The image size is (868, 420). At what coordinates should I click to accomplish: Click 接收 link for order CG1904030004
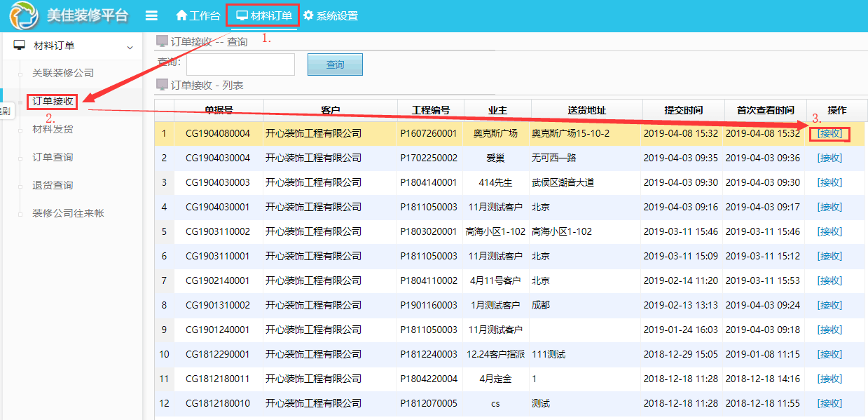(829, 158)
